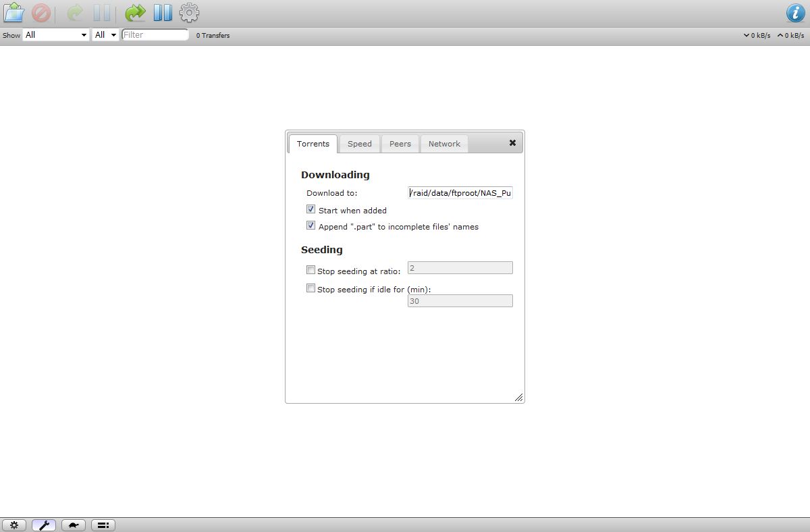The image size is (810, 532).
Task: Click the gear icon in the top toolbar
Action: (190, 13)
